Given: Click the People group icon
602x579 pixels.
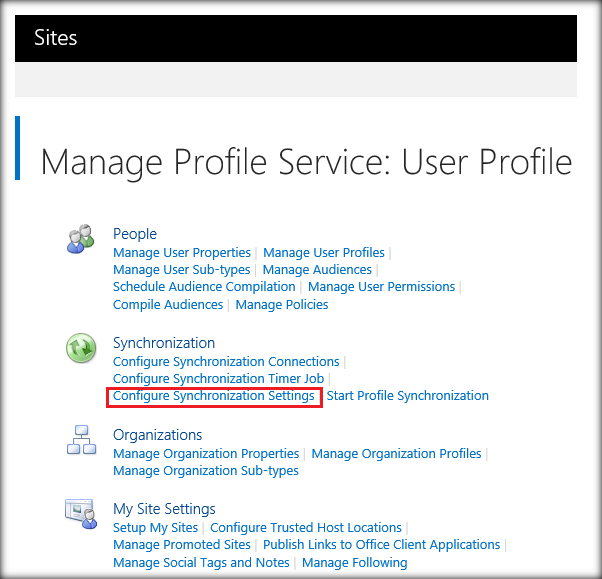Looking at the screenshot, I should [81, 239].
